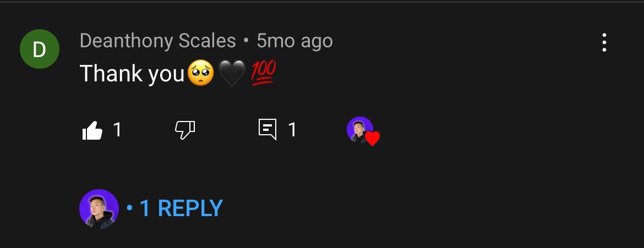Dislike the comment with thumbs down icon

pos(185,130)
